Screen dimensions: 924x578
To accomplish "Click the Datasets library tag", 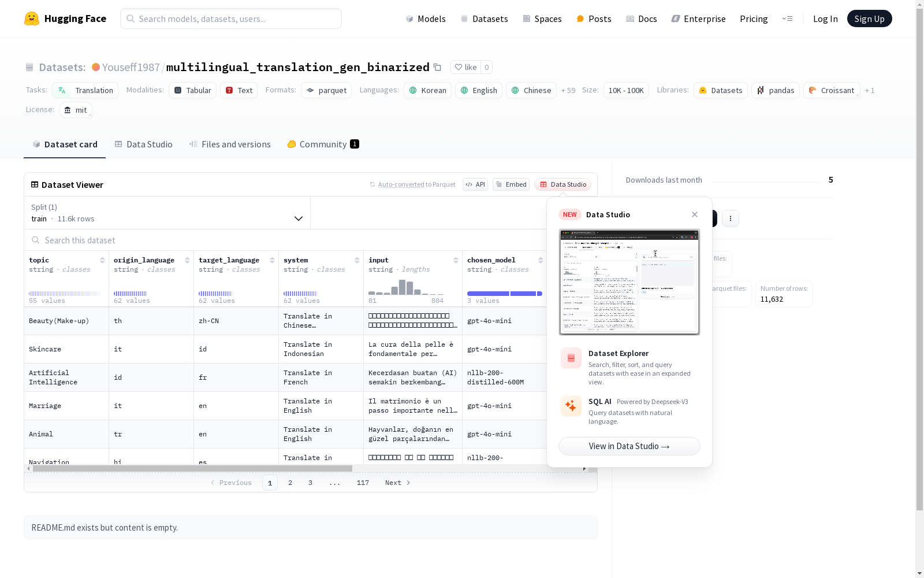I will pyautogui.click(x=721, y=90).
